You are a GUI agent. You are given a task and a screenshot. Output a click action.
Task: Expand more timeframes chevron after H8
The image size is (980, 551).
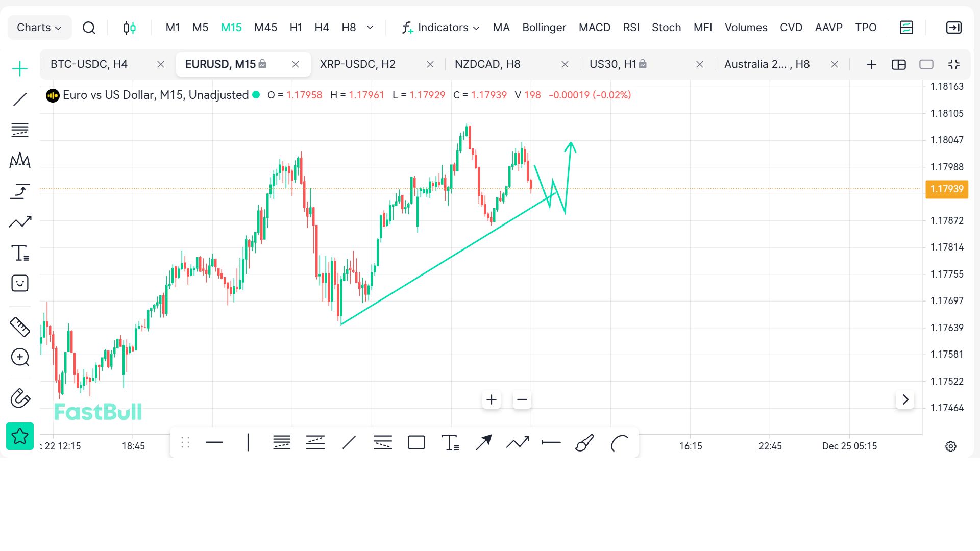coord(370,28)
